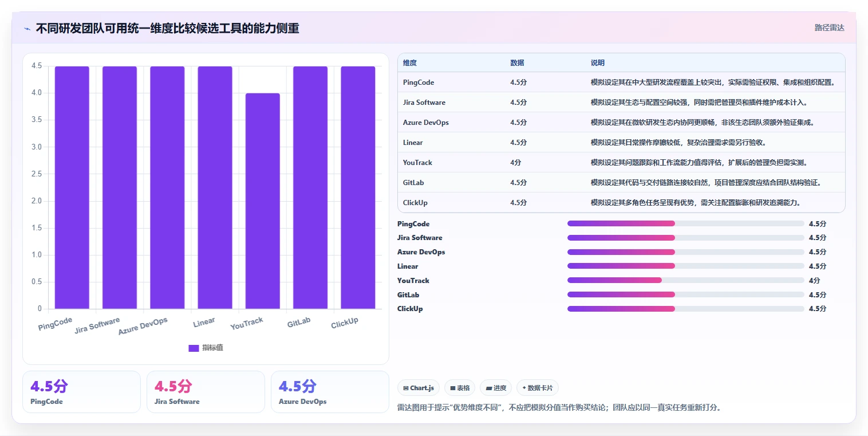Click the Jira Software progress bar
868x436 pixels.
(685, 238)
